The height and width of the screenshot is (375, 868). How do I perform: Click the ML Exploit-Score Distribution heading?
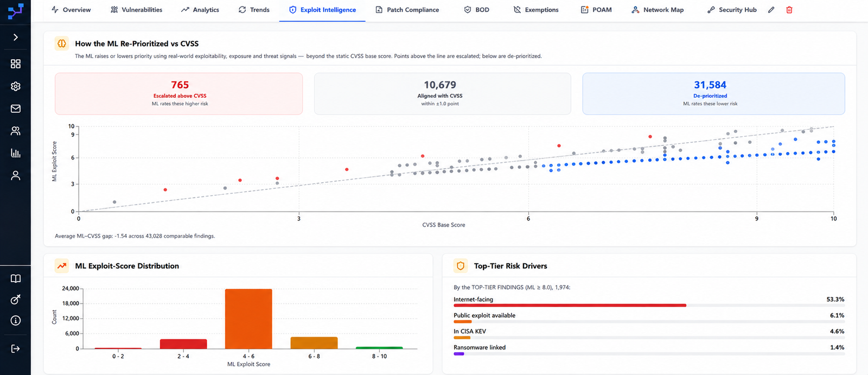[127, 266]
